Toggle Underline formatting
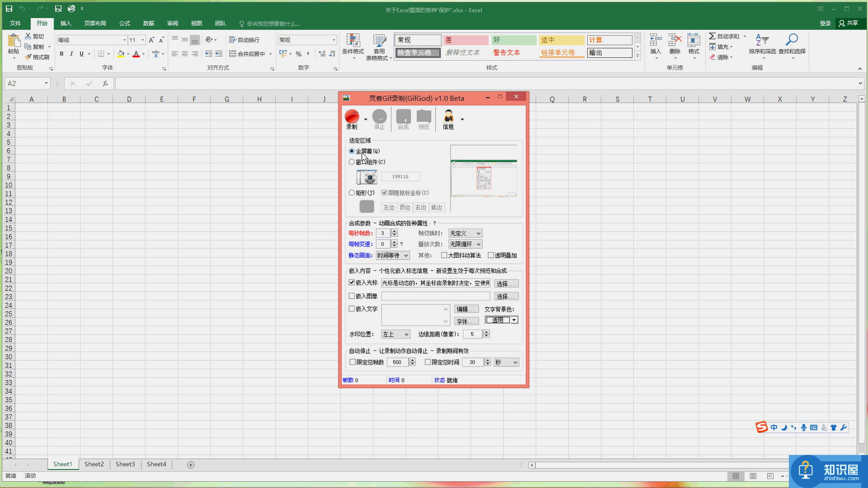The image size is (868, 488). coord(81,54)
